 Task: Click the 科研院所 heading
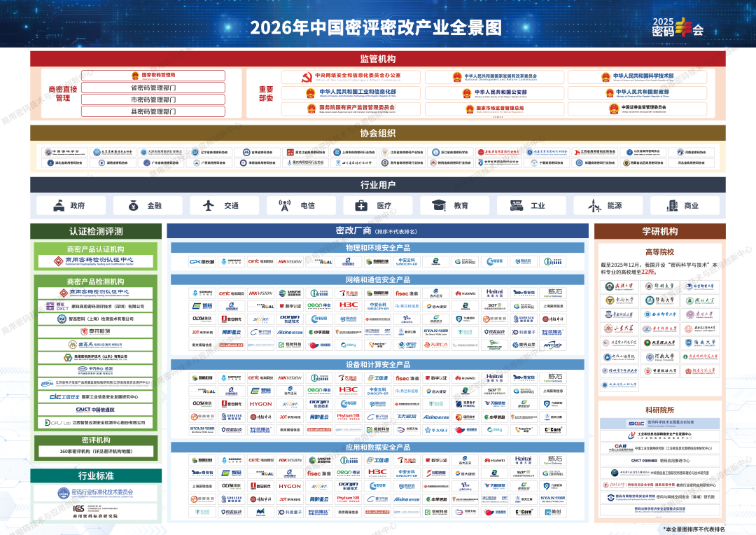click(659, 410)
